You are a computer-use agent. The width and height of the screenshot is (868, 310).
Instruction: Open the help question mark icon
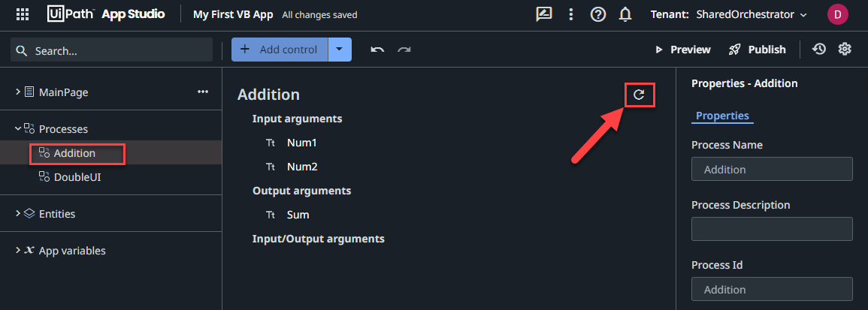coord(598,14)
